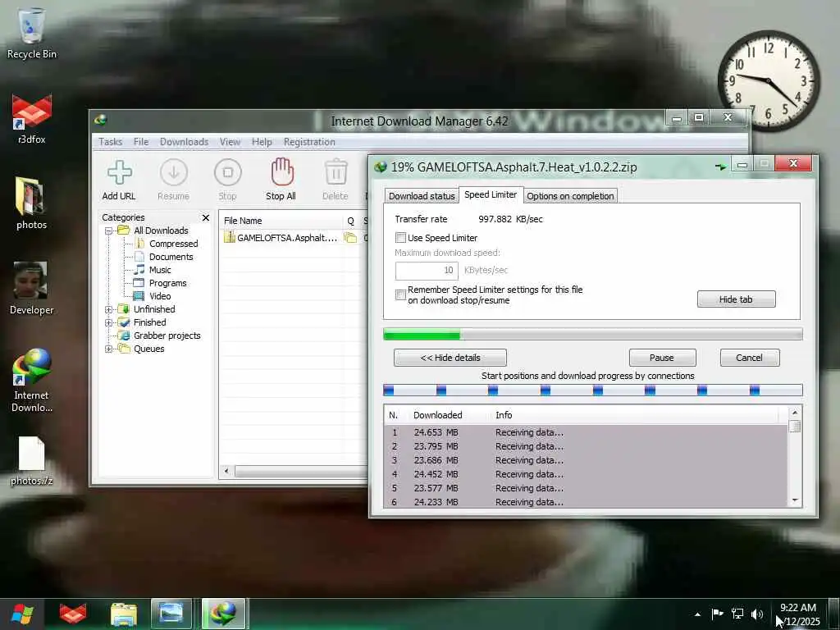The width and height of the screenshot is (840, 630).
Task: Select connection row 1 with 24.653 MB
Action: click(x=586, y=432)
